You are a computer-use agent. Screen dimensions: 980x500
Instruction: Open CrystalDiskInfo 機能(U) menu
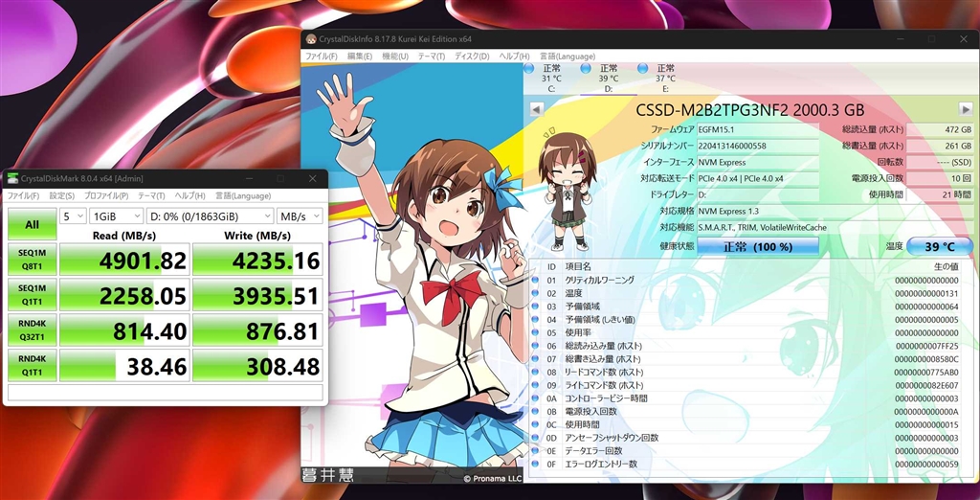coord(395,57)
